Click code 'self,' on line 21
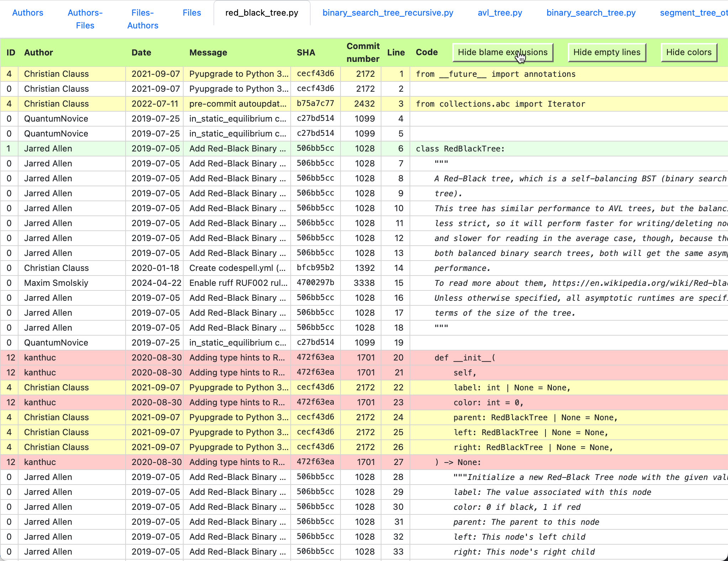The width and height of the screenshot is (728, 561). (x=465, y=373)
